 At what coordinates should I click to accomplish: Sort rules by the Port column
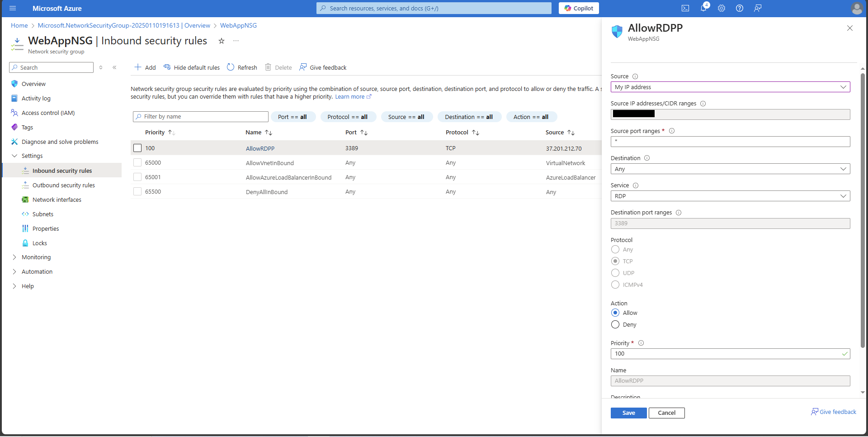click(x=357, y=133)
